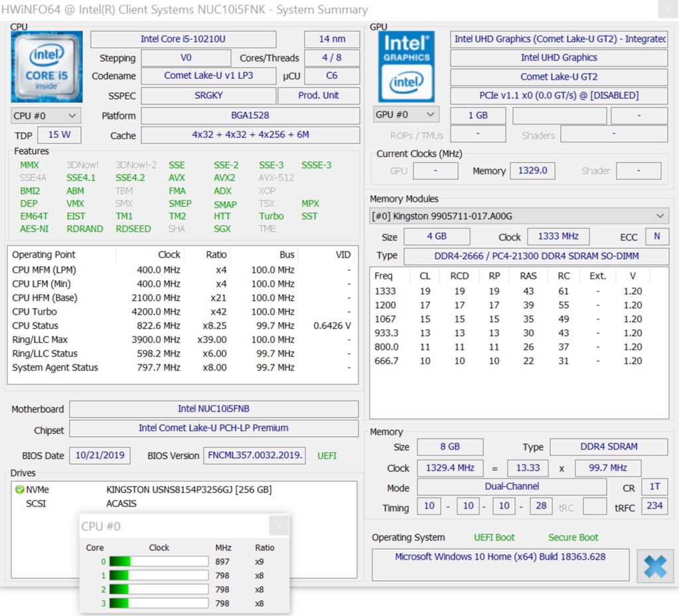
Task: Click the Intel Graphics logo
Action: pos(406,66)
